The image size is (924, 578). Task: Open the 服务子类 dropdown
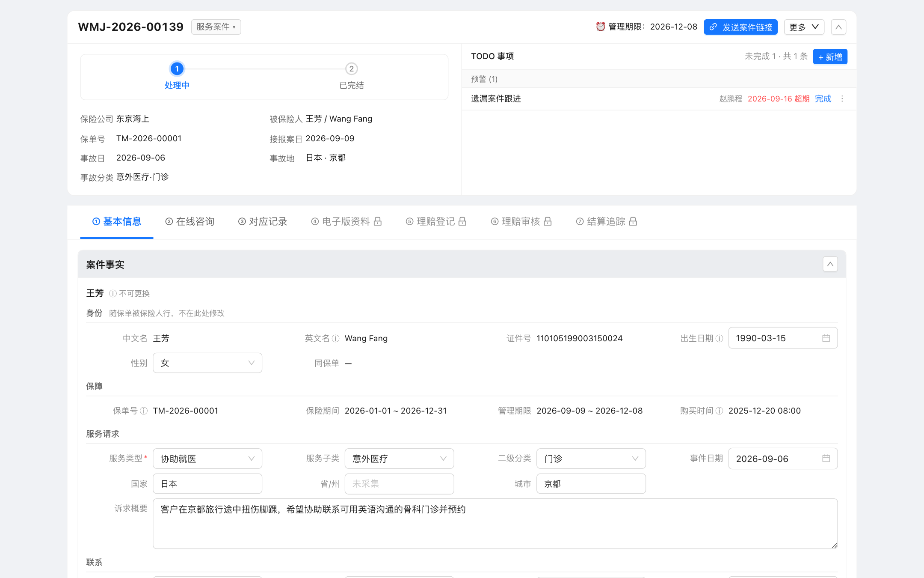pos(399,459)
